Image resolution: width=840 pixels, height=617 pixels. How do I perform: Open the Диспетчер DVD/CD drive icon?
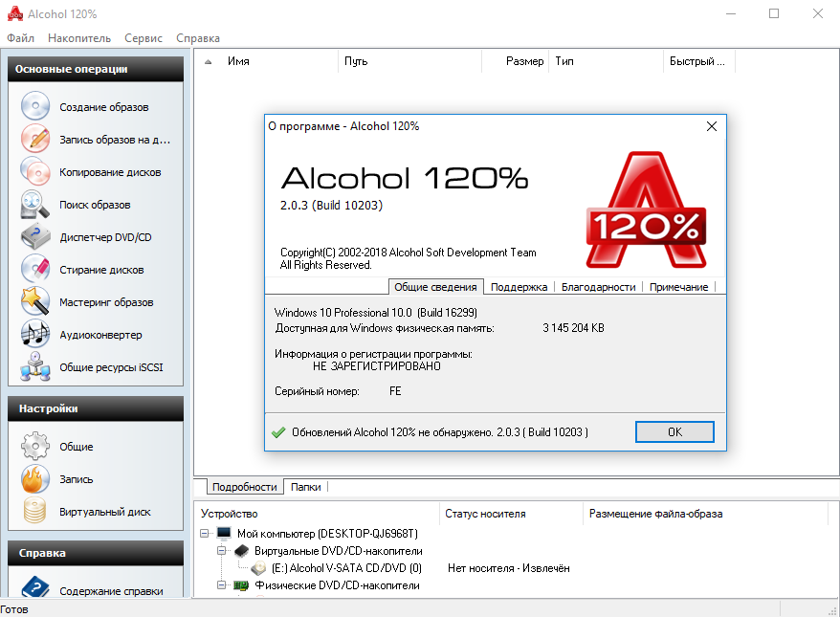tap(35, 236)
